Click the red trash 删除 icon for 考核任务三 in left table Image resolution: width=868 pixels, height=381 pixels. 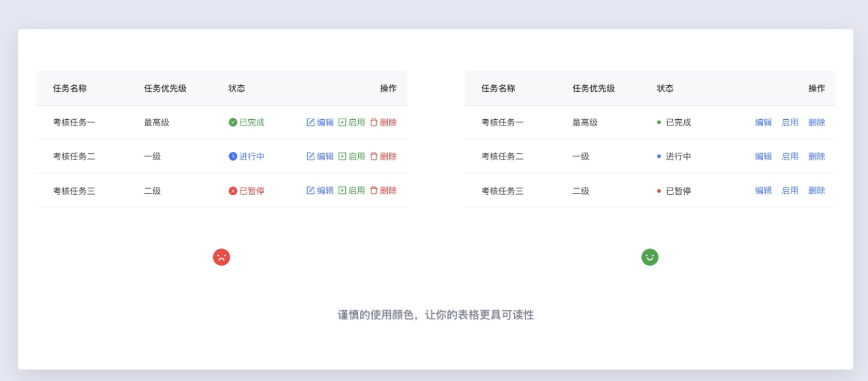[x=374, y=190]
